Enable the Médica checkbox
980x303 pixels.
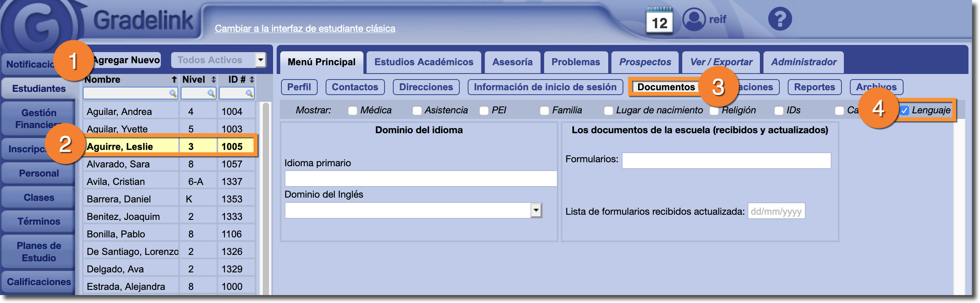coord(353,111)
